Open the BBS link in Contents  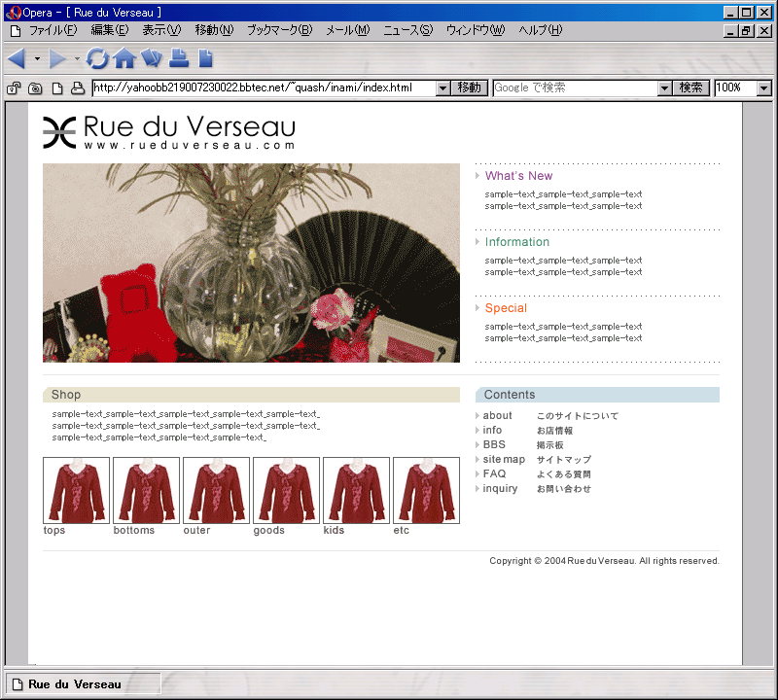(494, 444)
